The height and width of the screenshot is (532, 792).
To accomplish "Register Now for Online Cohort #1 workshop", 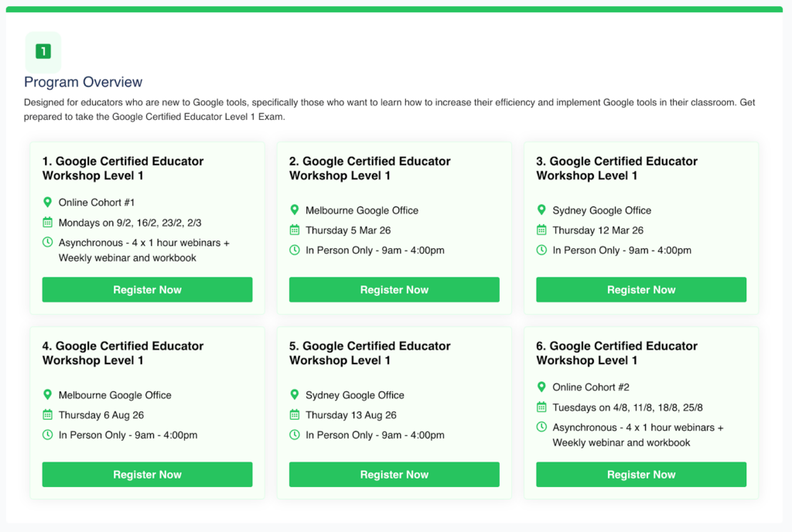I will click(x=147, y=290).
